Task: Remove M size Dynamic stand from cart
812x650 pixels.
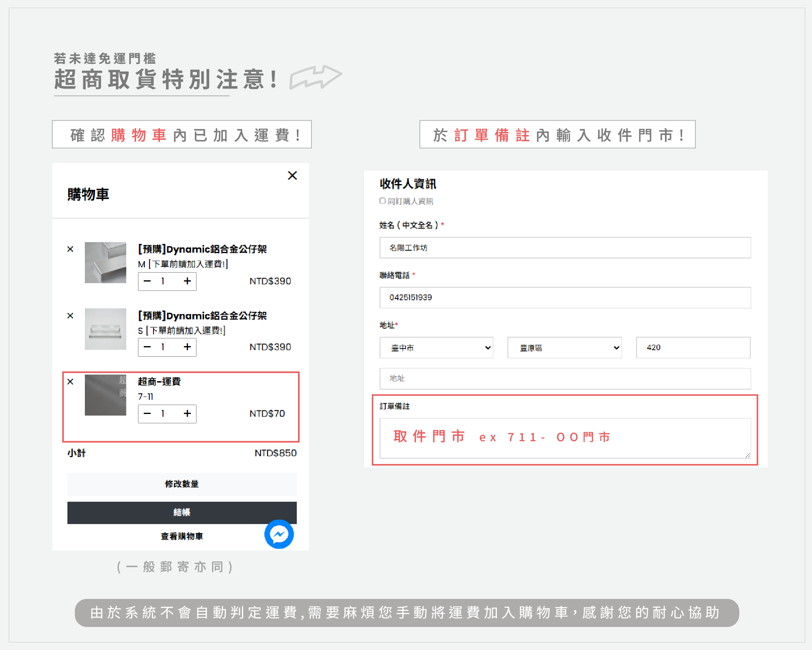Action: point(70,249)
